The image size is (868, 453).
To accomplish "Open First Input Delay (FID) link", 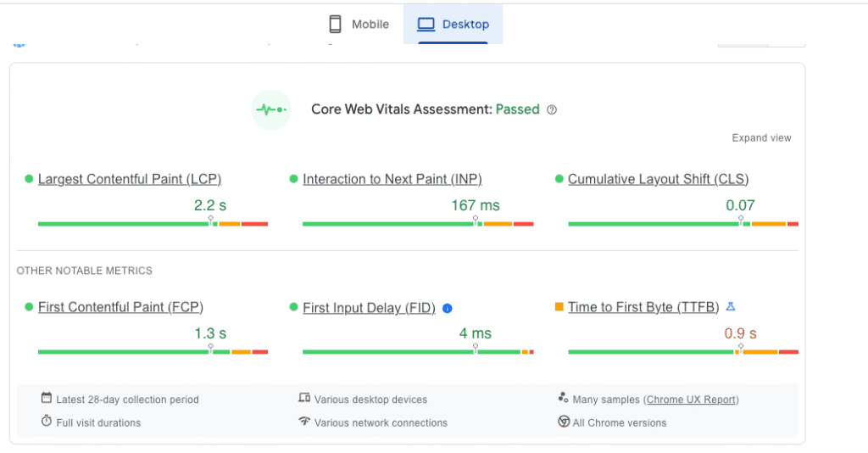I will pyautogui.click(x=369, y=308).
